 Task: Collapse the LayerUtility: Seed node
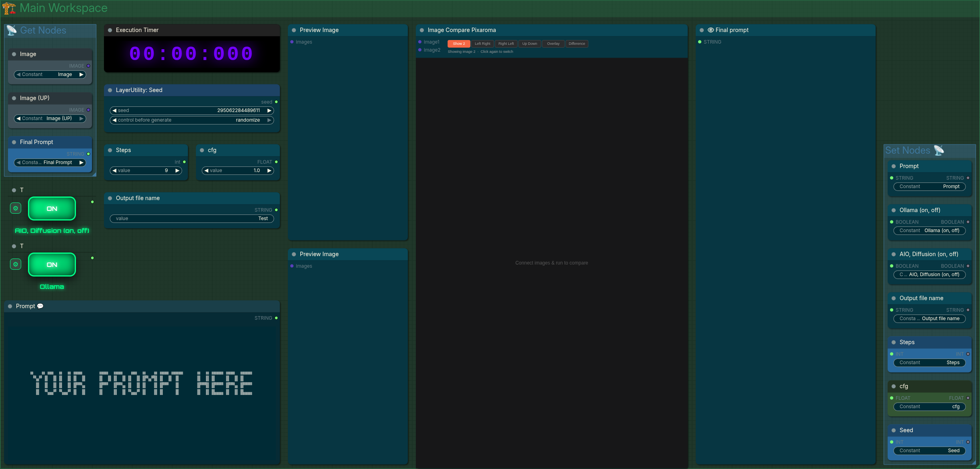tap(110, 90)
